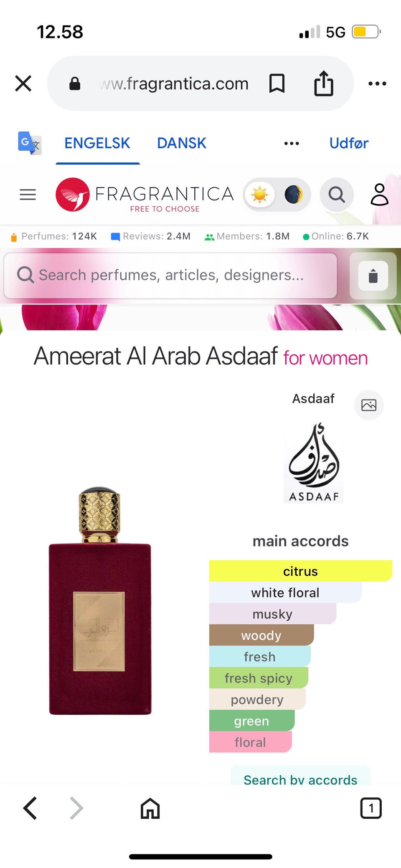Screen dimensions: 401x868
Task: Select the yellow citrus accord bar
Action: coord(301,571)
